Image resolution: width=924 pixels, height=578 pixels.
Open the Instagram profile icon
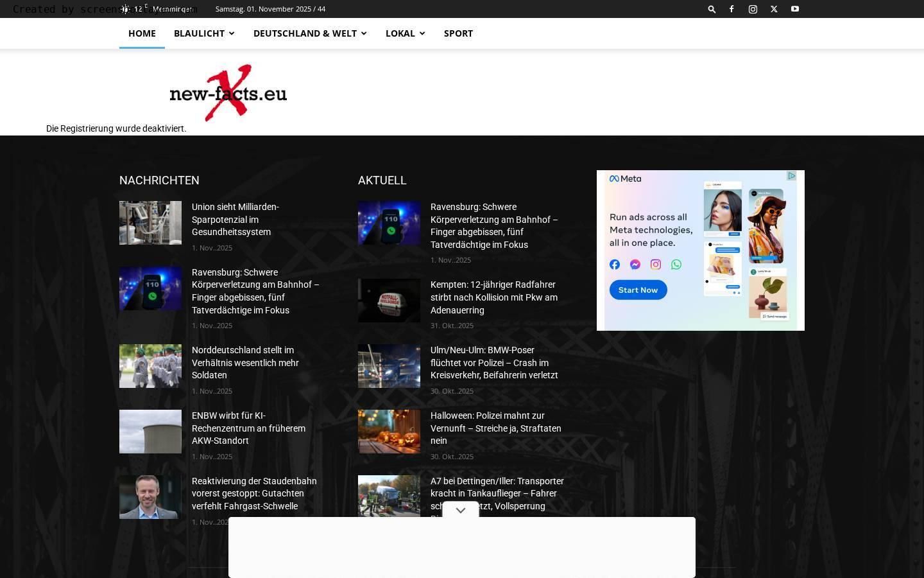[x=753, y=9]
